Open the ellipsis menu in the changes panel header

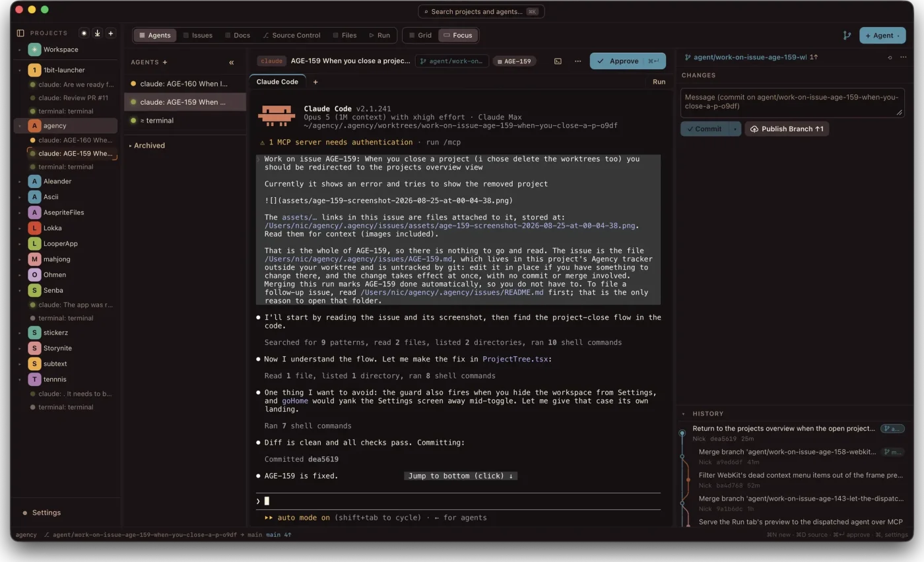[x=904, y=57]
